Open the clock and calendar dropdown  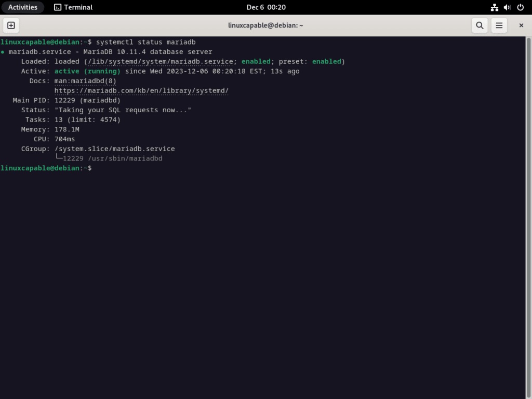[x=266, y=7]
